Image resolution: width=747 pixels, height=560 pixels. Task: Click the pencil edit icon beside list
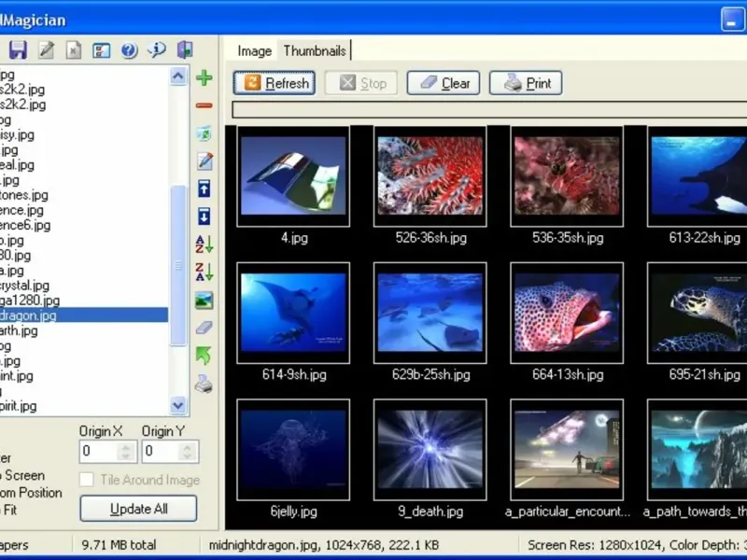204,161
